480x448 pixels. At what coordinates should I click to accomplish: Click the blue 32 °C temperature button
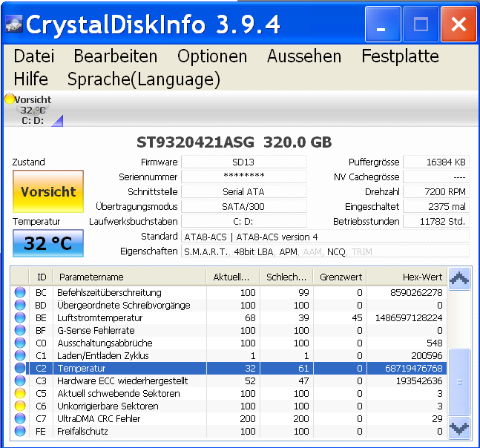point(48,243)
